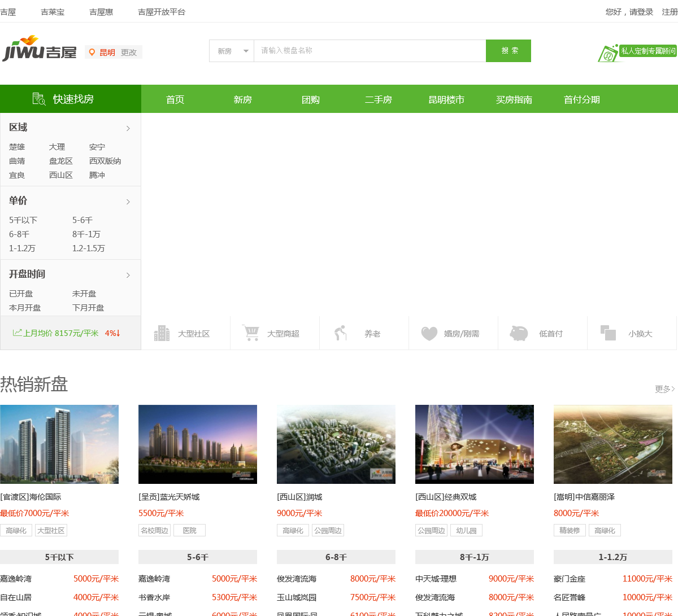This screenshot has height=616, width=678.
Task: Click the 婚房/刚需 heart icon
Action: [429, 334]
